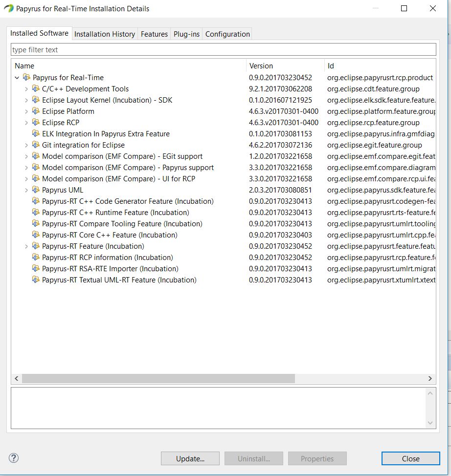Select the Papyrus-RT RSA-RTE Importer (Incubation) row
The width and height of the screenshot is (451, 476).
point(224,268)
